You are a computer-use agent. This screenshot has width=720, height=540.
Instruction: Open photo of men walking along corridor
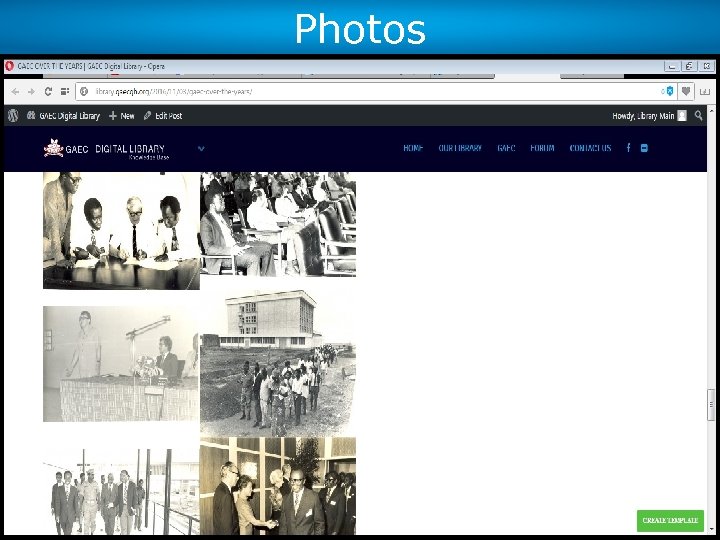[121, 491]
